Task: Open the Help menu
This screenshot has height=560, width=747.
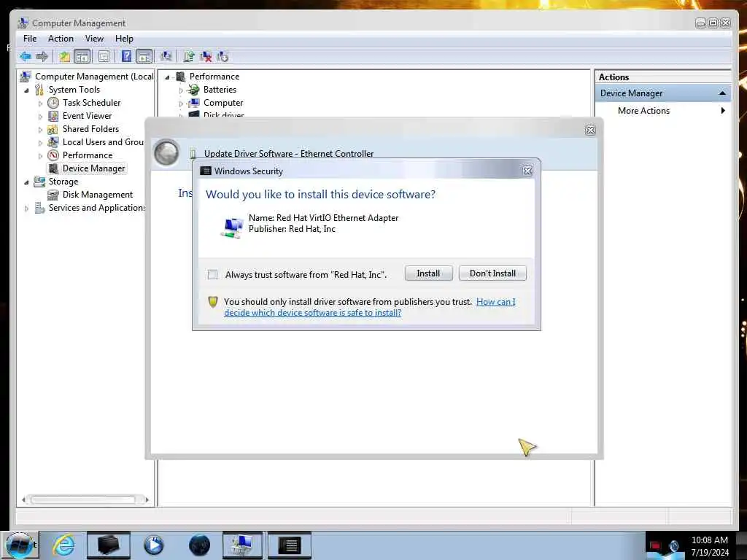Action: pyautogui.click(x=124, y=39)
